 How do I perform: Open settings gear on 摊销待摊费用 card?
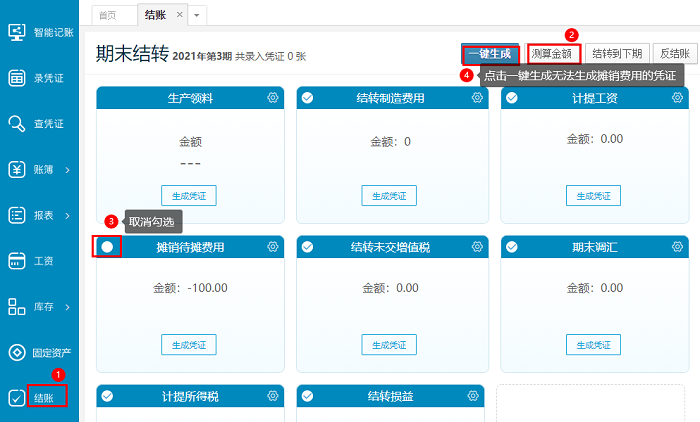272,247
